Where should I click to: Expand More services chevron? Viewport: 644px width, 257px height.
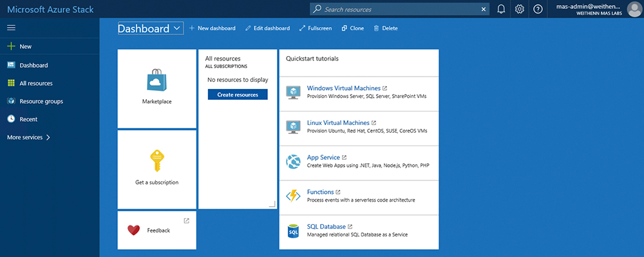point(48,138)
